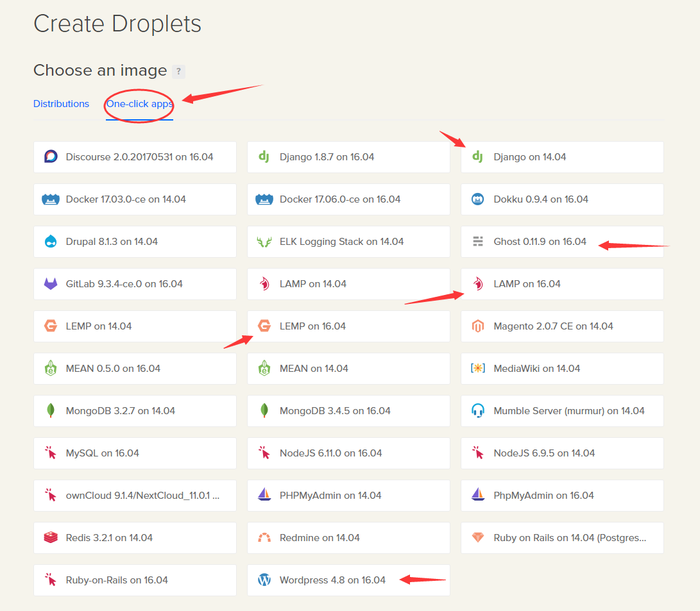Select MediaWiki on 14.04 text
This screenshot has width=700, height=611.
536,369
